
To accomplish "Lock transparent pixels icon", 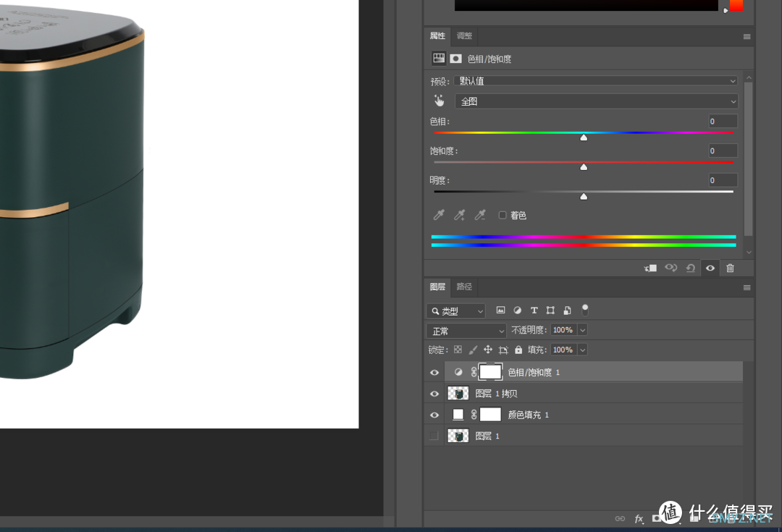I will click(x=458, y=350).
